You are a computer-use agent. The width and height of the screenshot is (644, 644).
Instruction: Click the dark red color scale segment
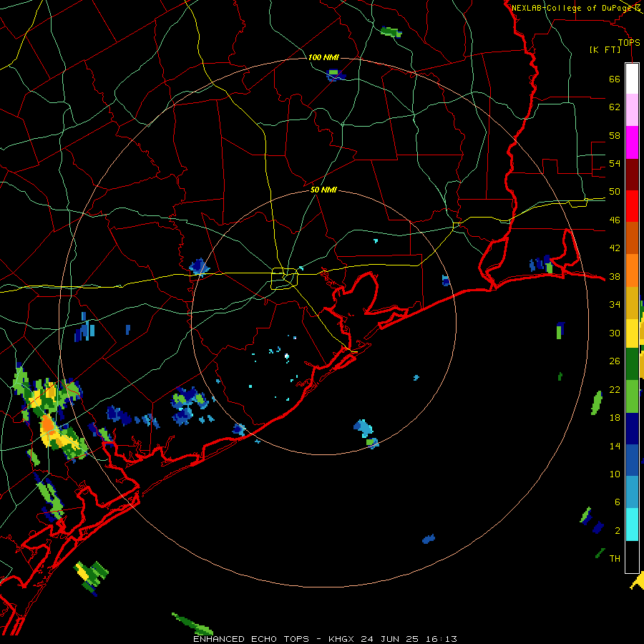tap(632, 175)
